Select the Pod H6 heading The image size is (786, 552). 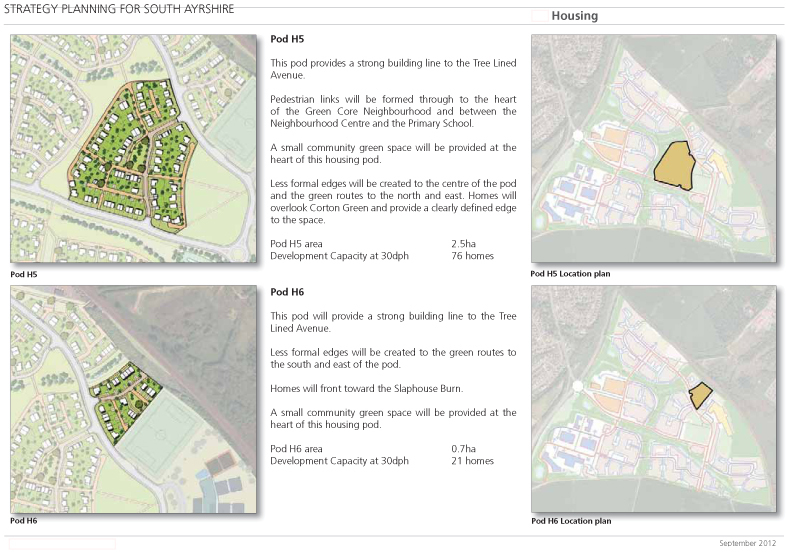pyautogui.click(x=287, y=292)
